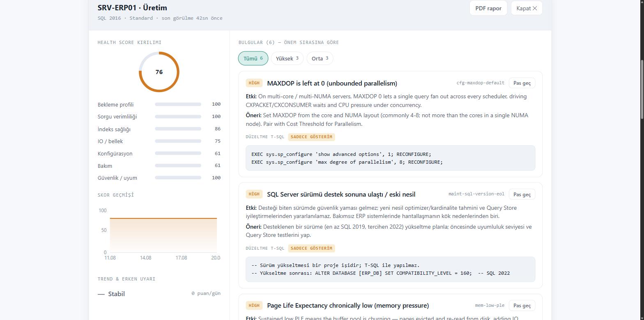
Task: Click the SRV-ERP01 · Üretim heading
Action: coord(132,8)
